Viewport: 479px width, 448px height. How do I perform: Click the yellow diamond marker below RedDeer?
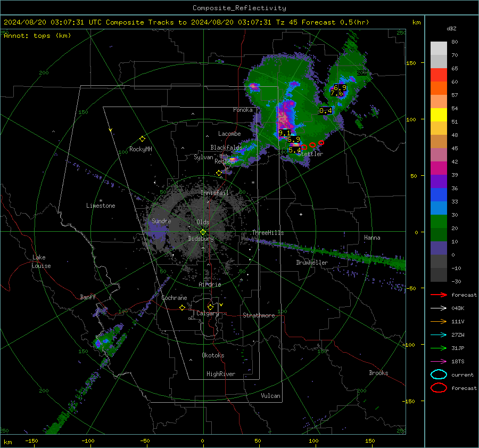pyautogui.click(x=219, y=173)
